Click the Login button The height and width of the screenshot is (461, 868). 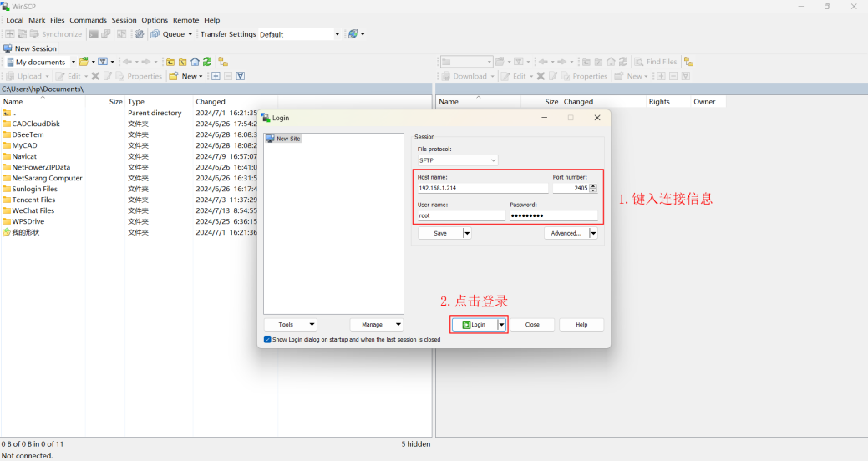click(475, 324)
